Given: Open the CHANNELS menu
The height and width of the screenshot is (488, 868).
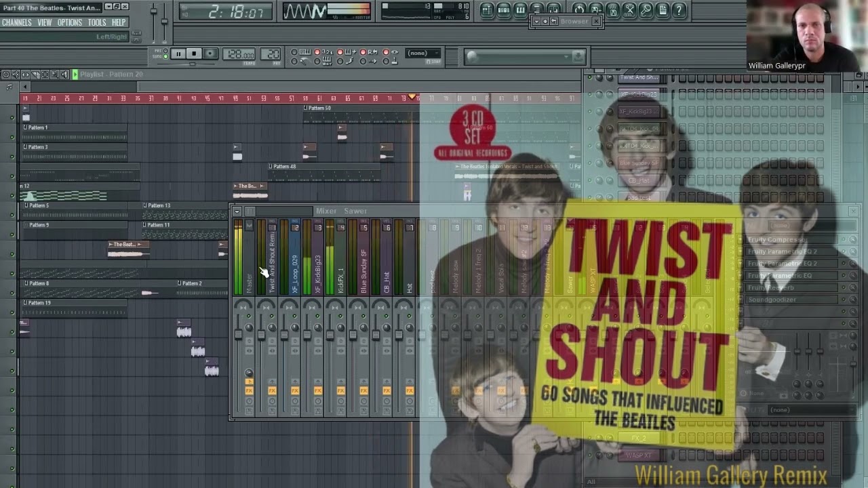Looking at the screenshot, I should [17, 22].
